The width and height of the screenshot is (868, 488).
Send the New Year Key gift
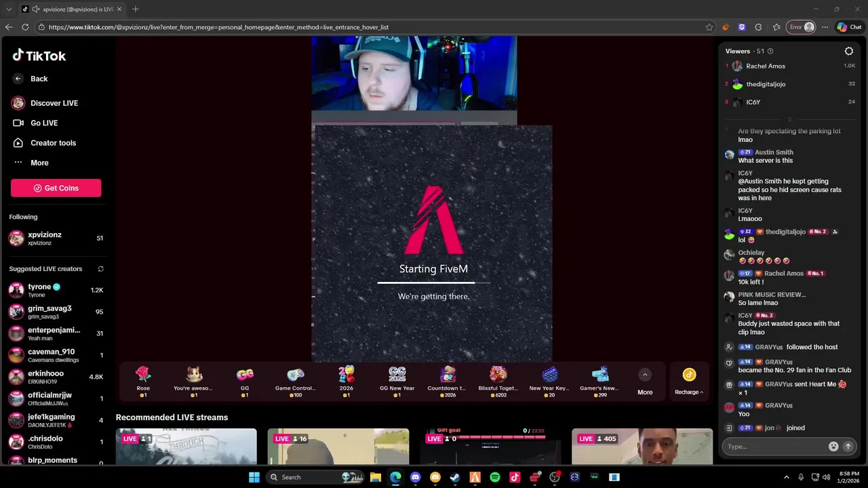tap(549, 382)
